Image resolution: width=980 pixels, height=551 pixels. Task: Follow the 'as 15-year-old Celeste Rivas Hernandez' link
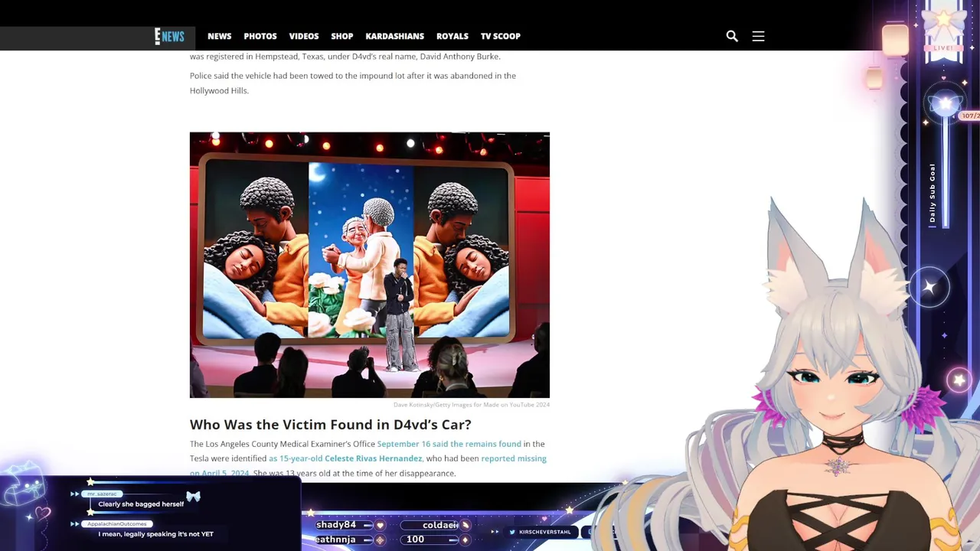pos(345,458)
